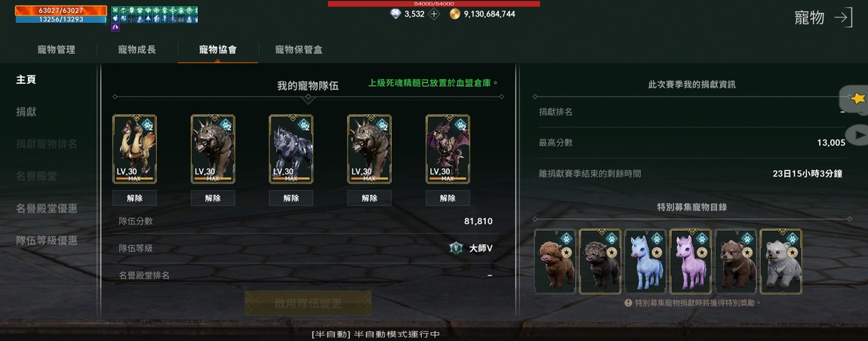Select 隊伍等級優惠 in the sidebar

[x=47, y=241]
